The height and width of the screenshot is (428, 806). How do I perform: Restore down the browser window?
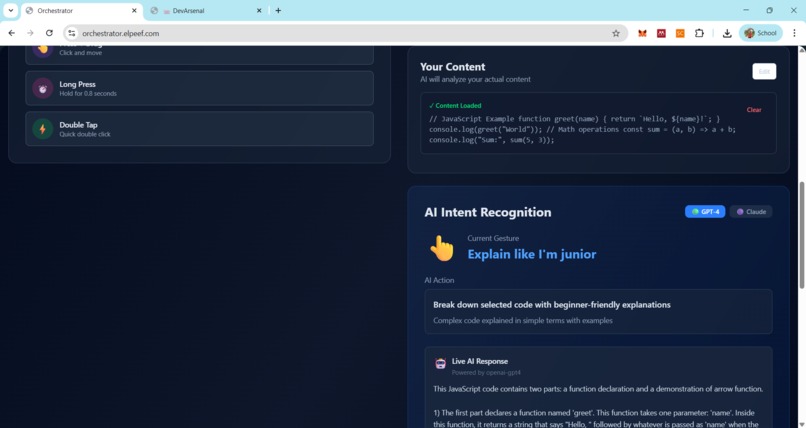pyautogui.click(x=770, y=10)
